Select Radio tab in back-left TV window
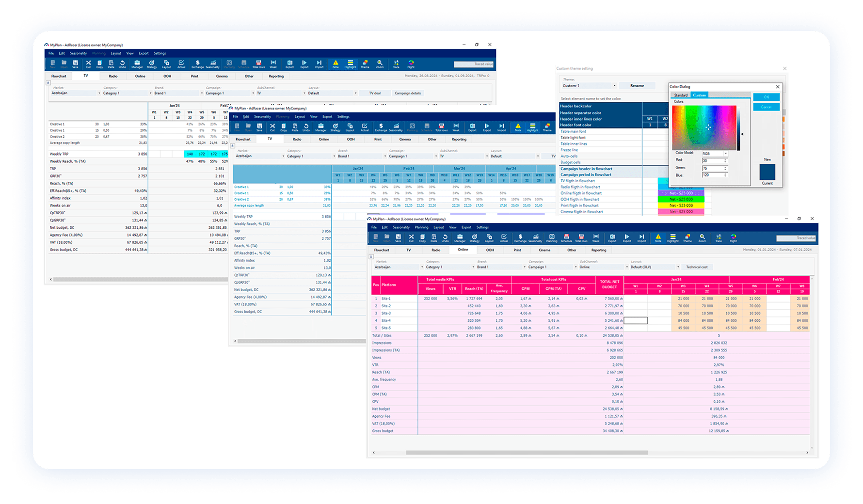This screenshot has height=504, width=863. (x=113, y=76)
